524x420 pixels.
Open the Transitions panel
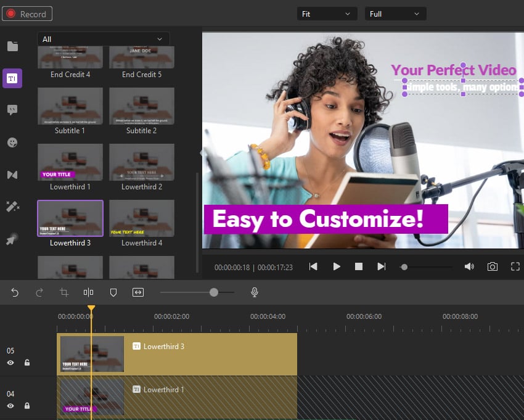pos(12,175)
